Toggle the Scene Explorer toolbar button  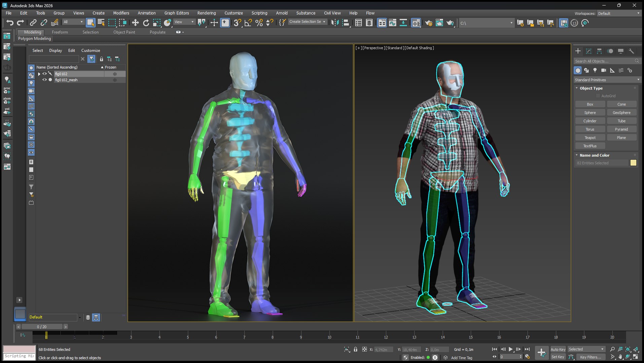pos(359,23)
